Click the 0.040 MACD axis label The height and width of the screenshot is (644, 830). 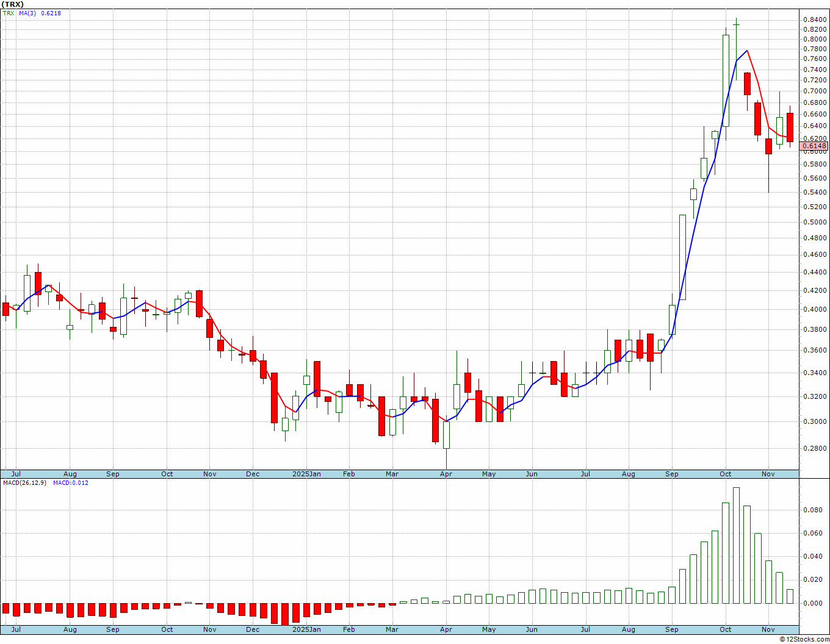click(x=814, y=556)
